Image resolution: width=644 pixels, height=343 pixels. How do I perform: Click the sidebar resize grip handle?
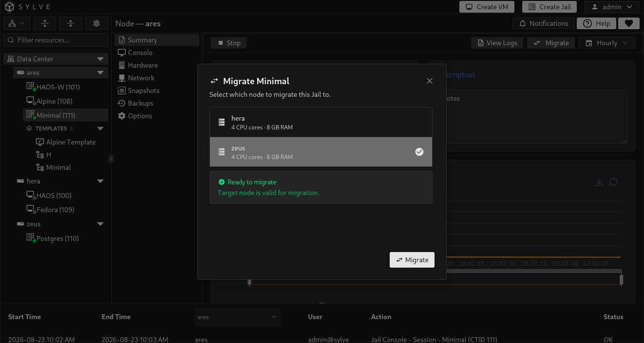click(x=111, y=158)
